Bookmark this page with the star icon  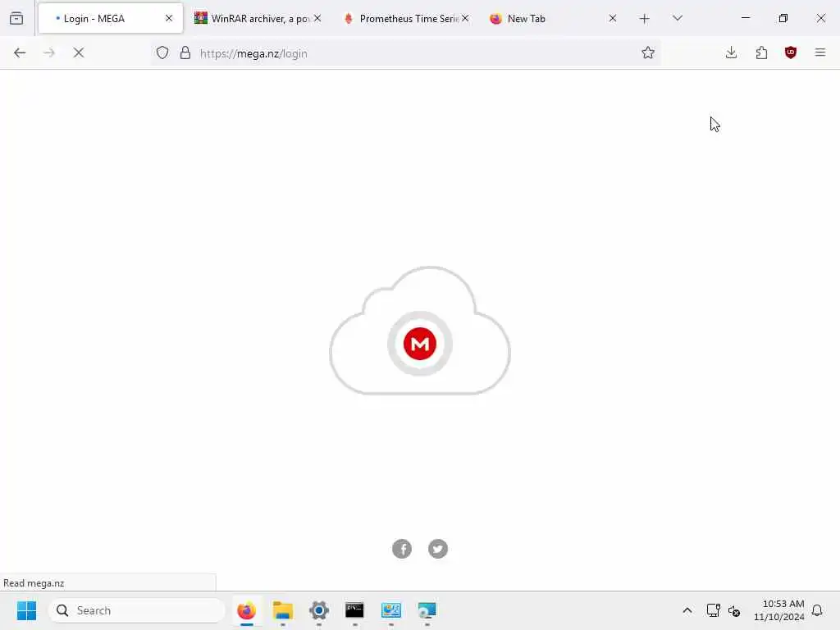[x=648, y=52]
